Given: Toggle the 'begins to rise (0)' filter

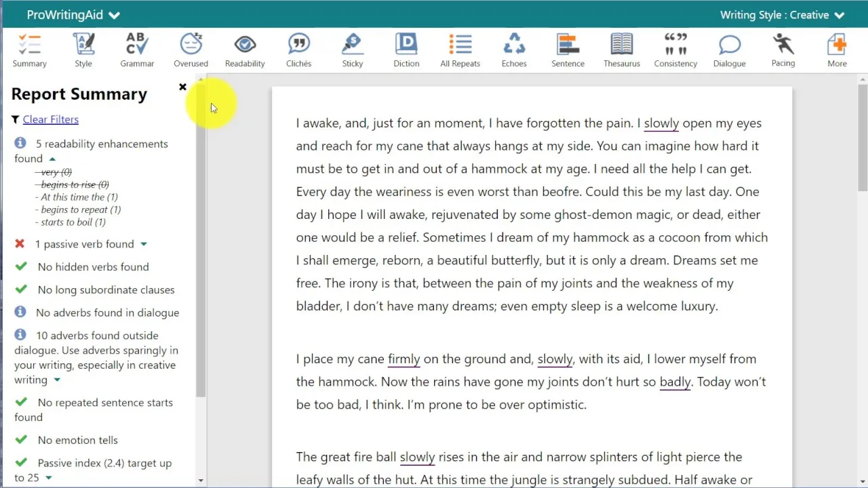Looking at the screenshot, I should (x=72, y=184).
